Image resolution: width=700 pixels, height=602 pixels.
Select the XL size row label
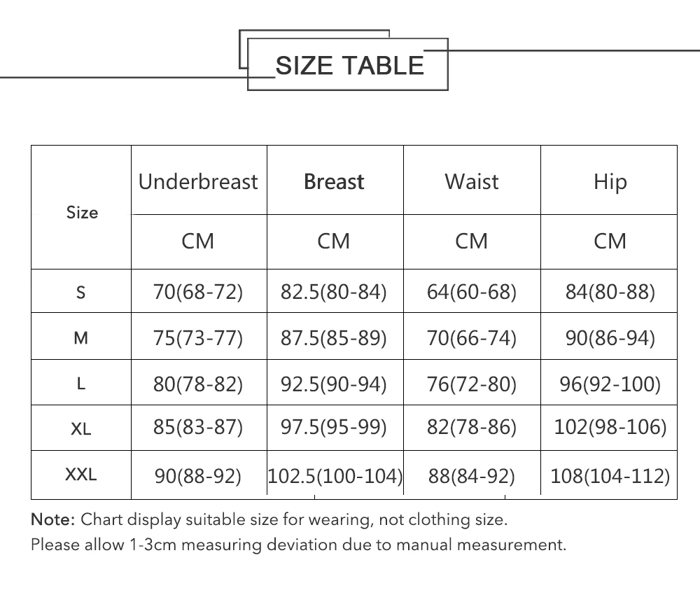pyautogui.click(x=81, y=428)
